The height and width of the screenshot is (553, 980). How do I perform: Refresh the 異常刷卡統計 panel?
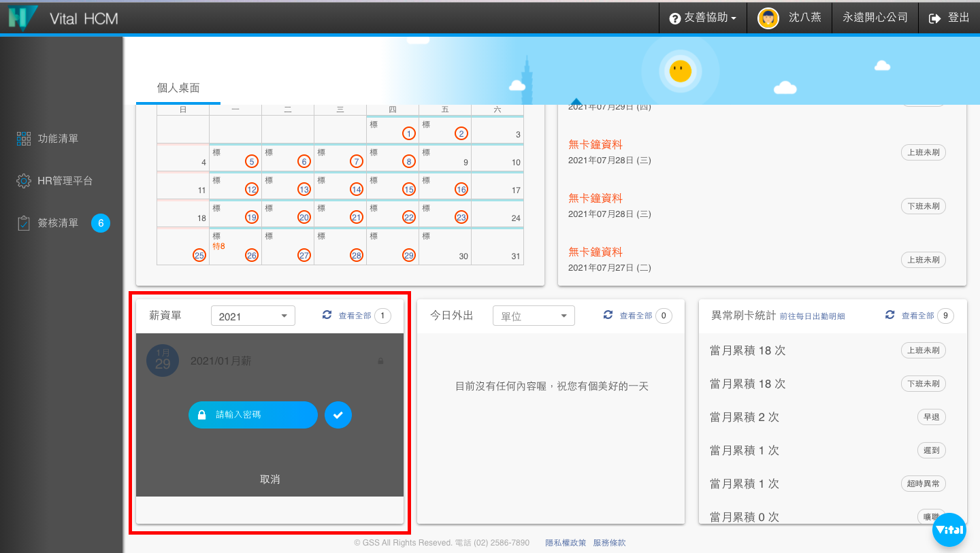tap(890, 315)
